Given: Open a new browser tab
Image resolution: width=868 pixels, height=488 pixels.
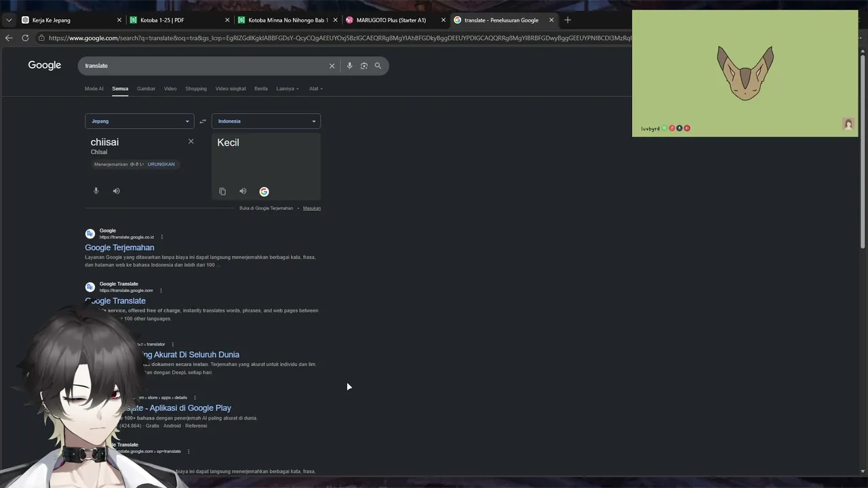Looking at the screenshot, I should pos(568,20).
